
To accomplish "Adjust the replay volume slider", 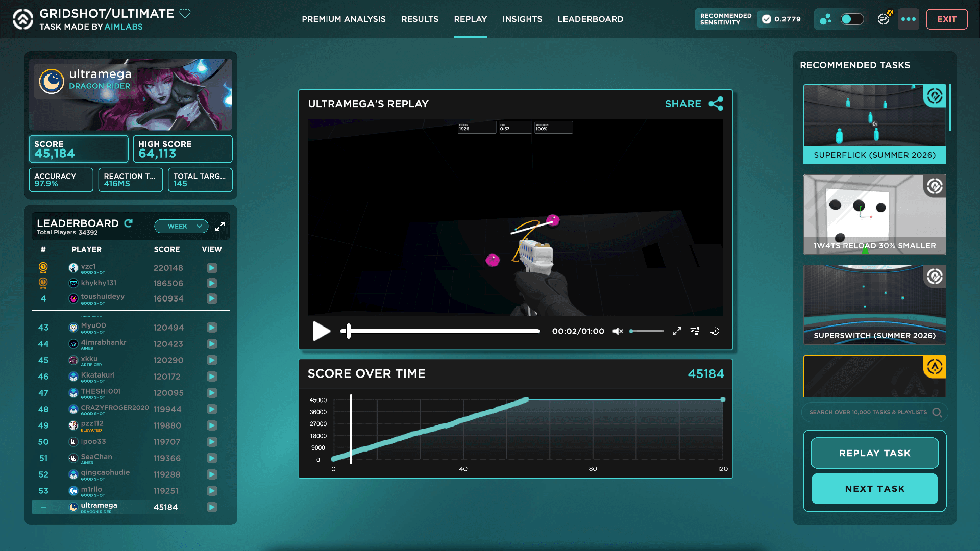I will [647, 331].
